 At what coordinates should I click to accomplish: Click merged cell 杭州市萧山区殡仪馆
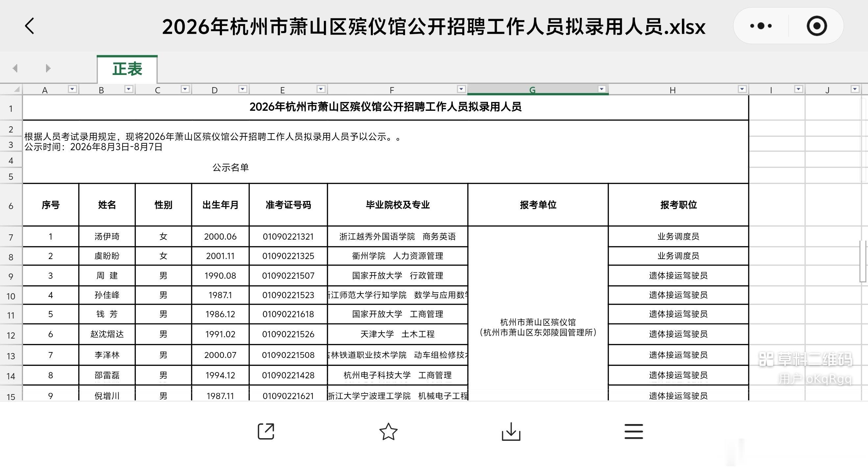(x=538, y=313)
